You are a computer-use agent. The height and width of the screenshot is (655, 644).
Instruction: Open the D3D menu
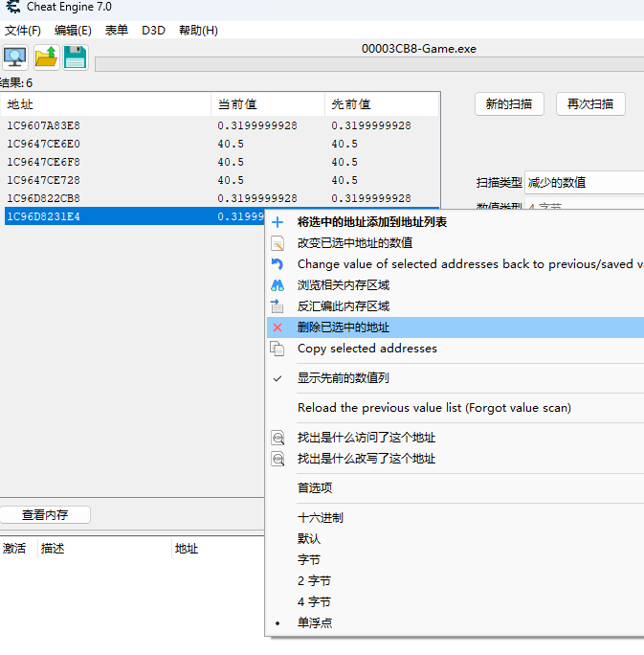(x=154, y=31)
